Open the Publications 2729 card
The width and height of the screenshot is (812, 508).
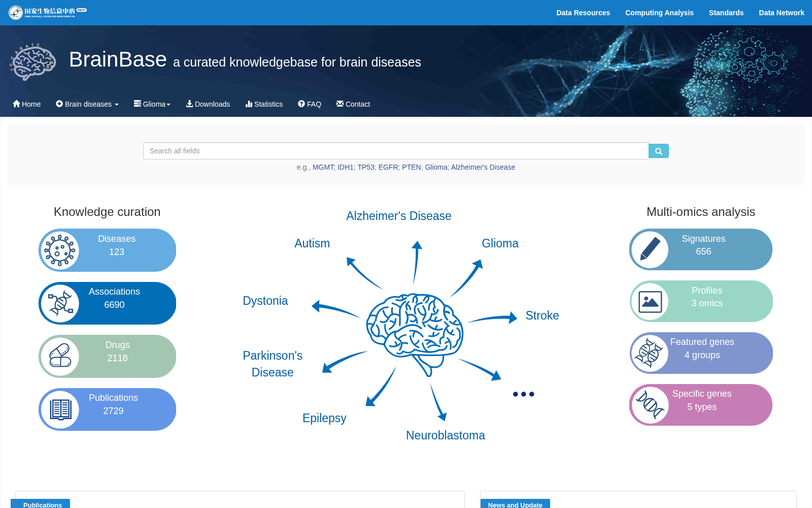coord(108,409)
